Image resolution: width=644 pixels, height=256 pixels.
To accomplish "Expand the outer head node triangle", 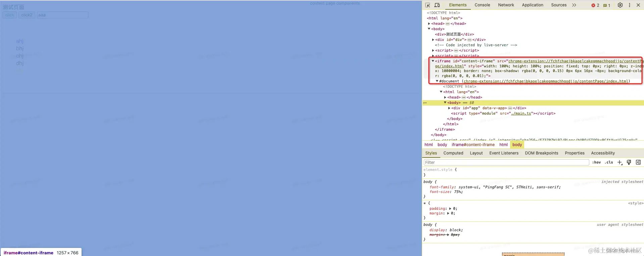I will pyautogui.click(x=429, y=24).
